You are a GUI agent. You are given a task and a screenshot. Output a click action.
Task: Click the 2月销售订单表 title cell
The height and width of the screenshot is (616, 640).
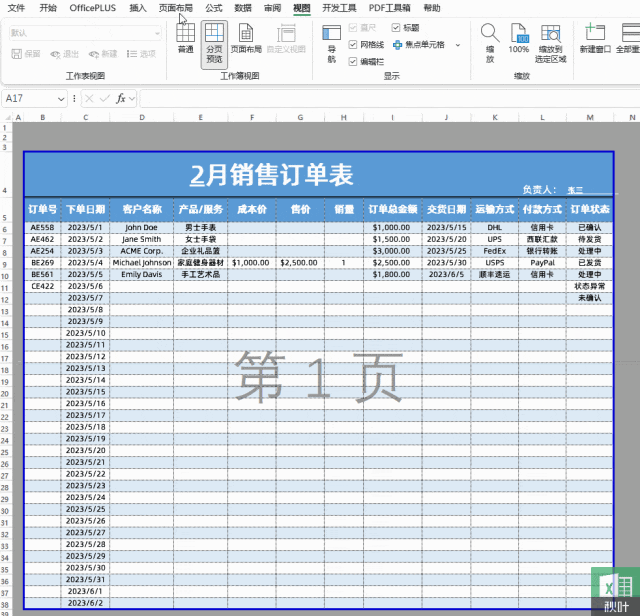coord(271,175)
